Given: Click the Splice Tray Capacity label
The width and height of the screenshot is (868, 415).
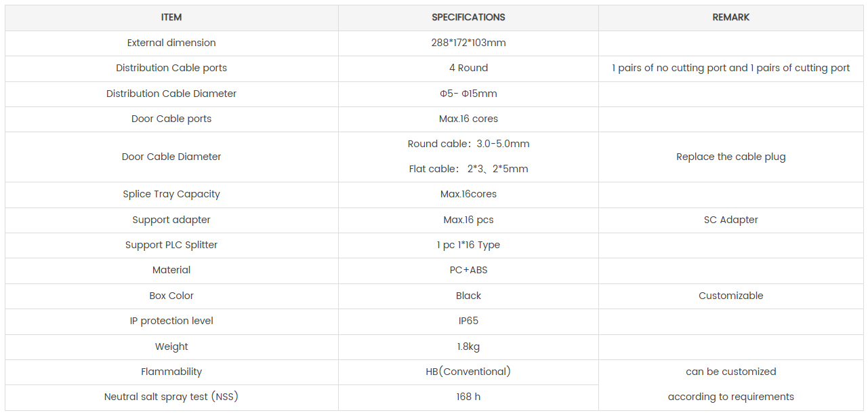Looking at the screenshot, I should click(x=171, y=194).
